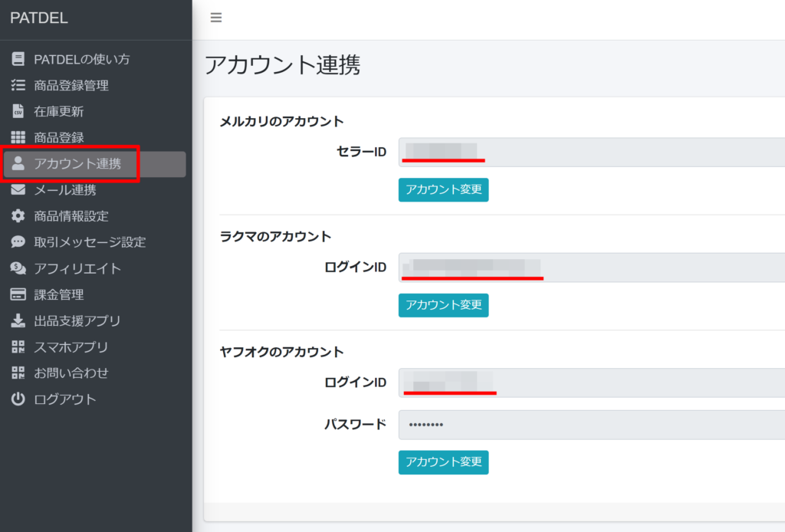Click the book icon beside PATDELの使い方
This screenshot has height=532, width=785.
(x=18, y=59)
